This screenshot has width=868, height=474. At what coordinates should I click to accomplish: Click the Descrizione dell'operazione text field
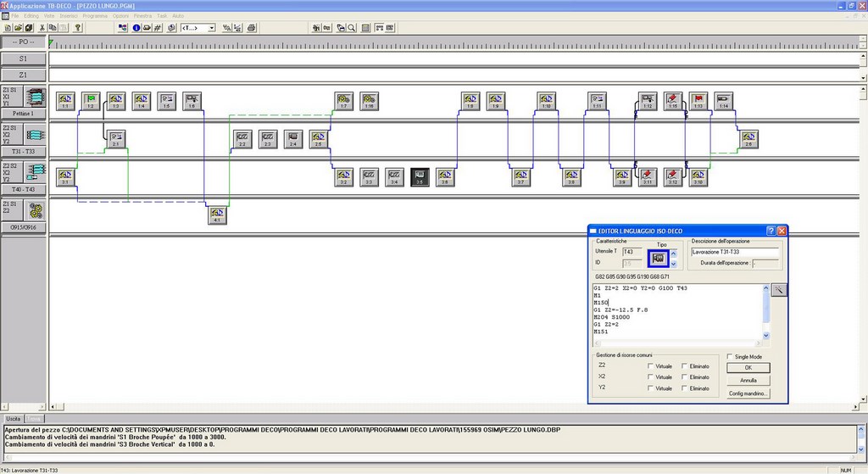[x=734, y=252]
